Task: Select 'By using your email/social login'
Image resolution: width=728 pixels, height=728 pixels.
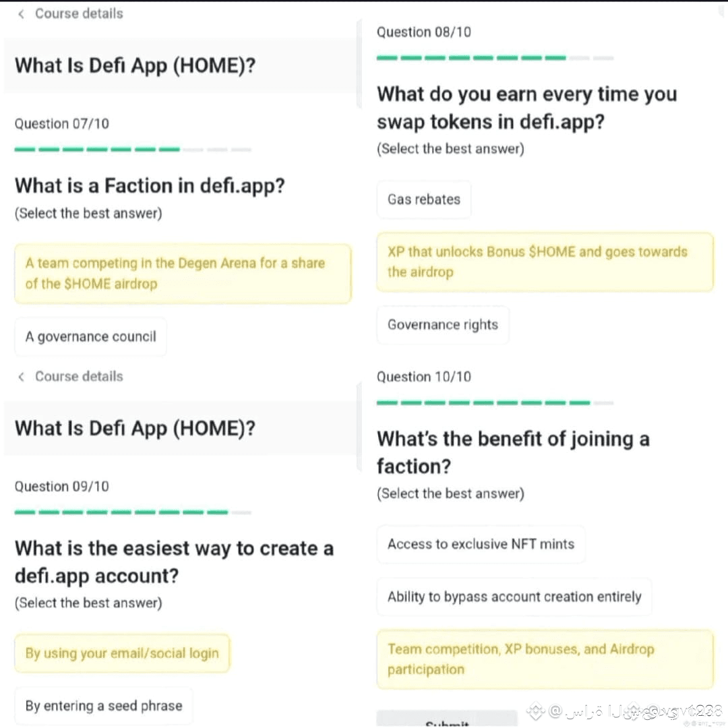Action: coord(122,653)
